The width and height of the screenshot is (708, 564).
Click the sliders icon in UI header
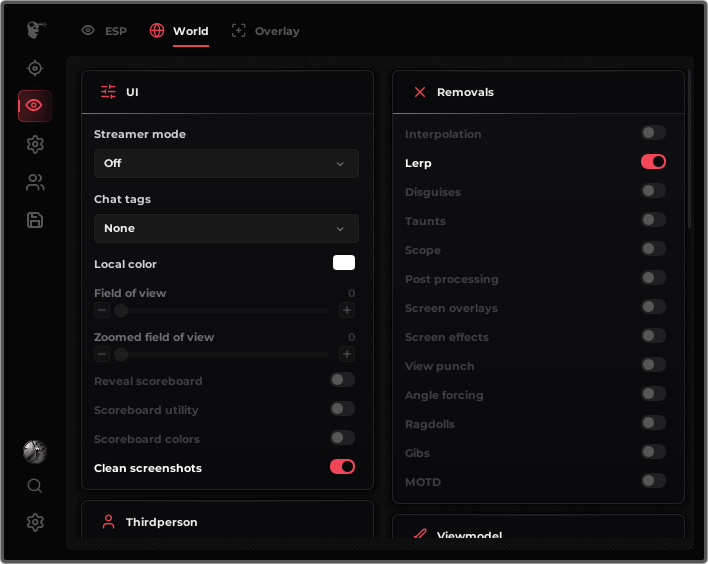click(x=108, y=92)
